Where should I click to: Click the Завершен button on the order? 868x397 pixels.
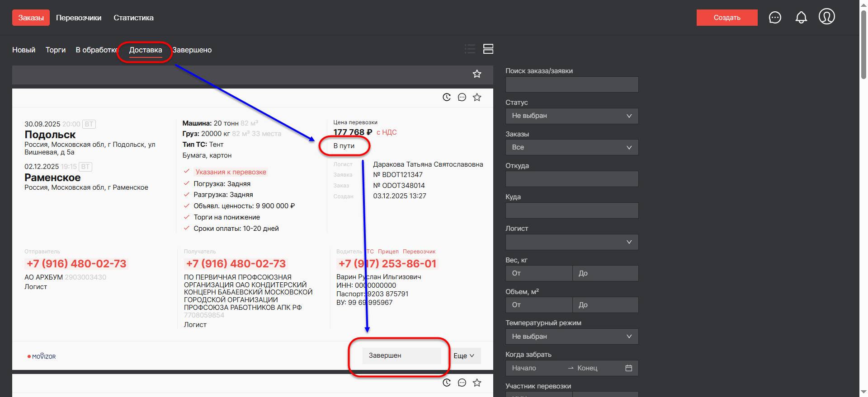(401, 356)
